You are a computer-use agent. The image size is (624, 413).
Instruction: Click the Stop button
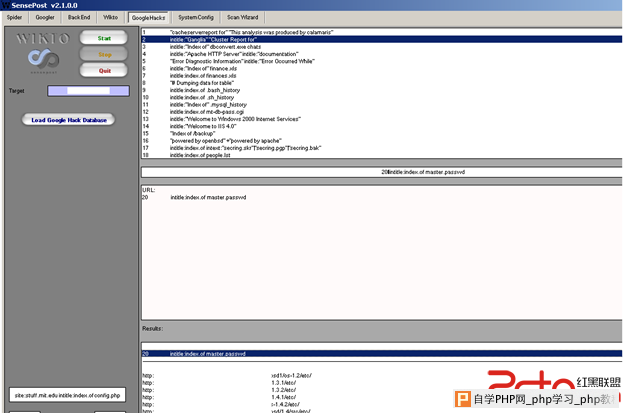(104, 55)
